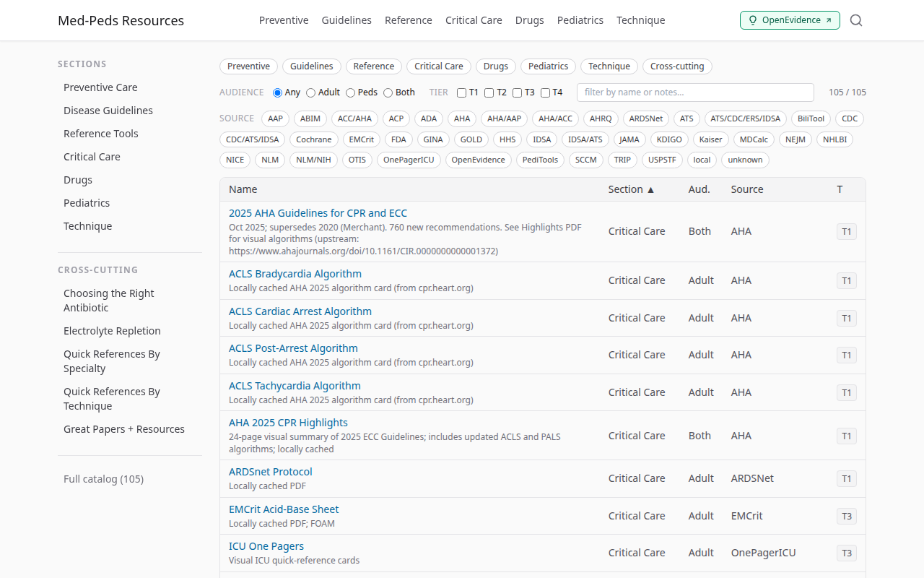Open the OpenEvidence external link button
This screenshot has width=924, height=578.
790,20
